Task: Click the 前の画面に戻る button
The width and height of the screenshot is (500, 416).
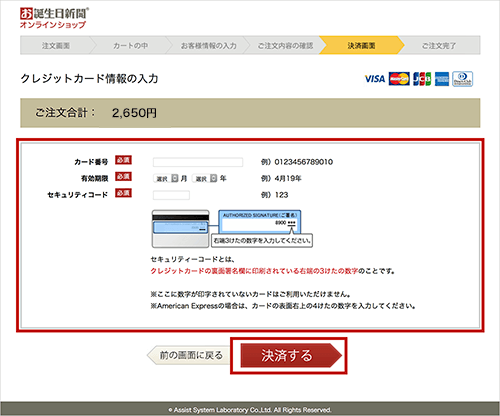Action: [x=189, y=355]
